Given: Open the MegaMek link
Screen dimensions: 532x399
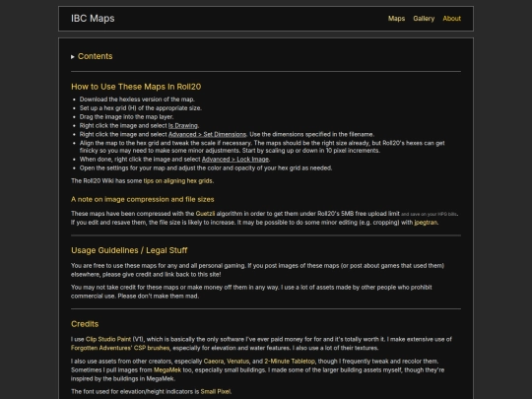Looking at the screenshot, I should pos(167,370).
